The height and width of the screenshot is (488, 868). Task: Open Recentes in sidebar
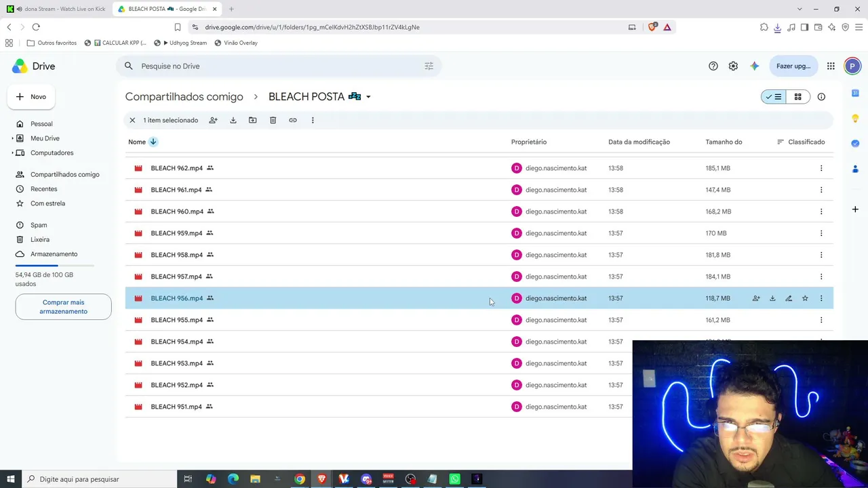(x=43, y=189)
